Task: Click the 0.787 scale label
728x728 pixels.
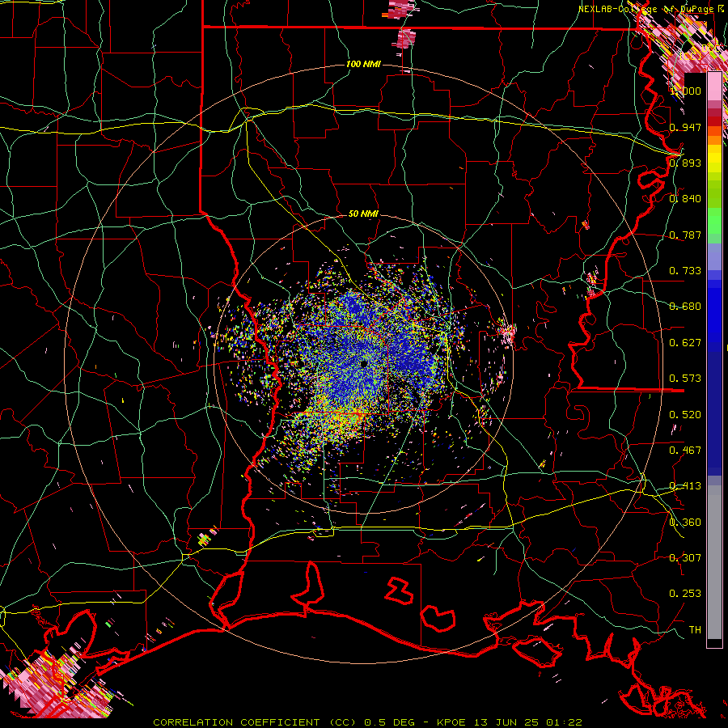Action: coord(685,235)
